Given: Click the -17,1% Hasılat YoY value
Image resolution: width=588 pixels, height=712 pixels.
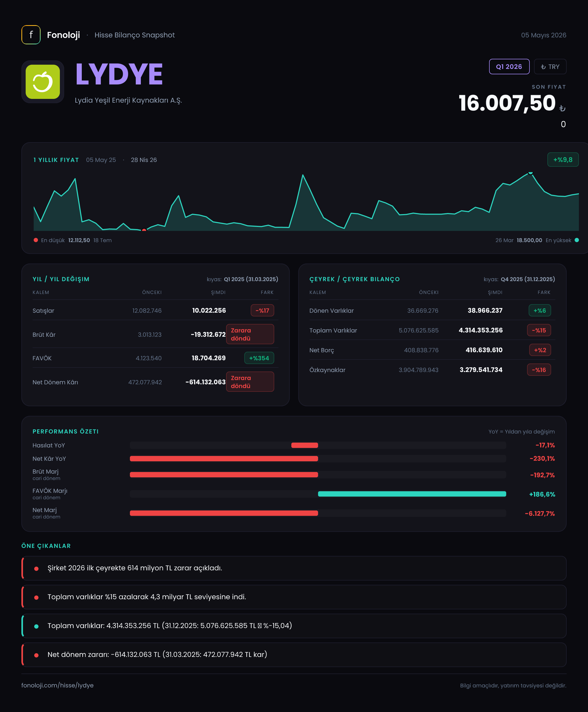Looking at the screenshot, I should [x=545, y=445].
